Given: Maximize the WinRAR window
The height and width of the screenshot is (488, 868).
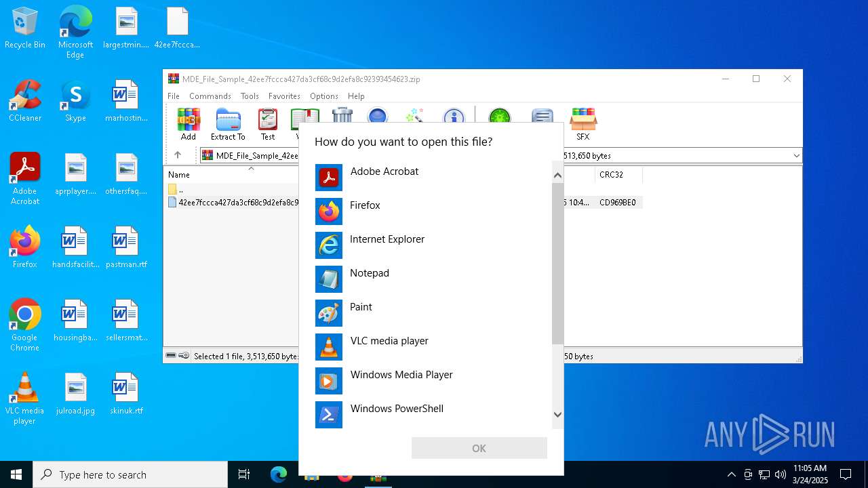Looking at the screenshot, I should 756,79.
